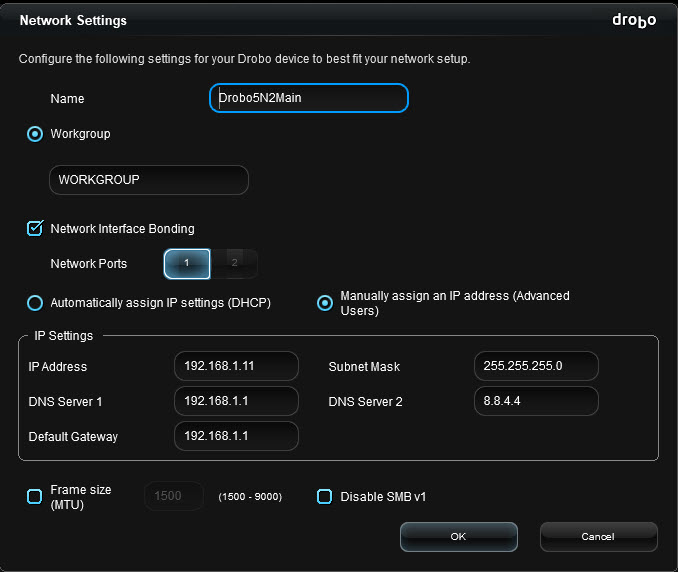Enable the Frame size (MTU) checkbox
Image resolution: width=678 pixels, height=572 pixels.
click(35, 496)
